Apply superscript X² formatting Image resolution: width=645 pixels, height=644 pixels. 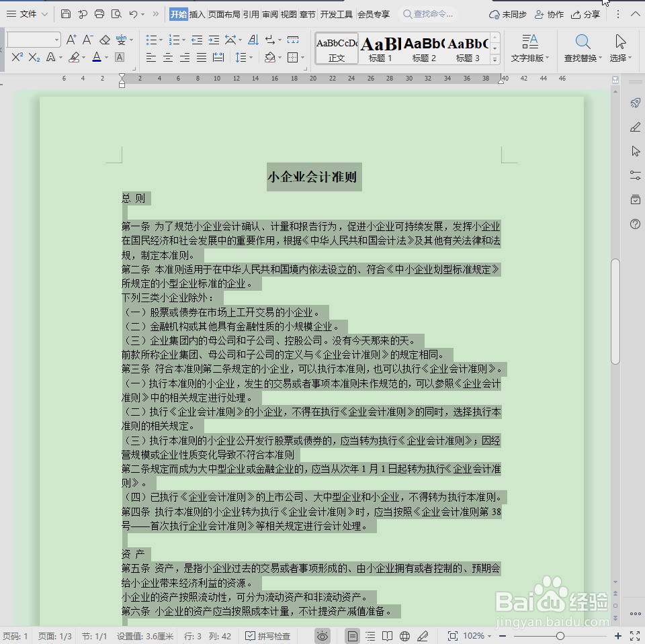coord(17,57)
